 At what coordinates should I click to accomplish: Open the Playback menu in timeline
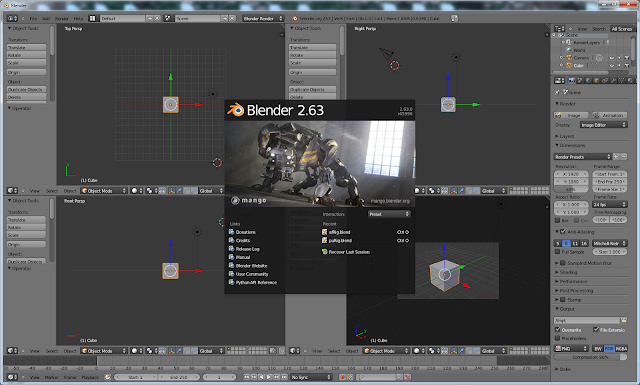point(90,377)
